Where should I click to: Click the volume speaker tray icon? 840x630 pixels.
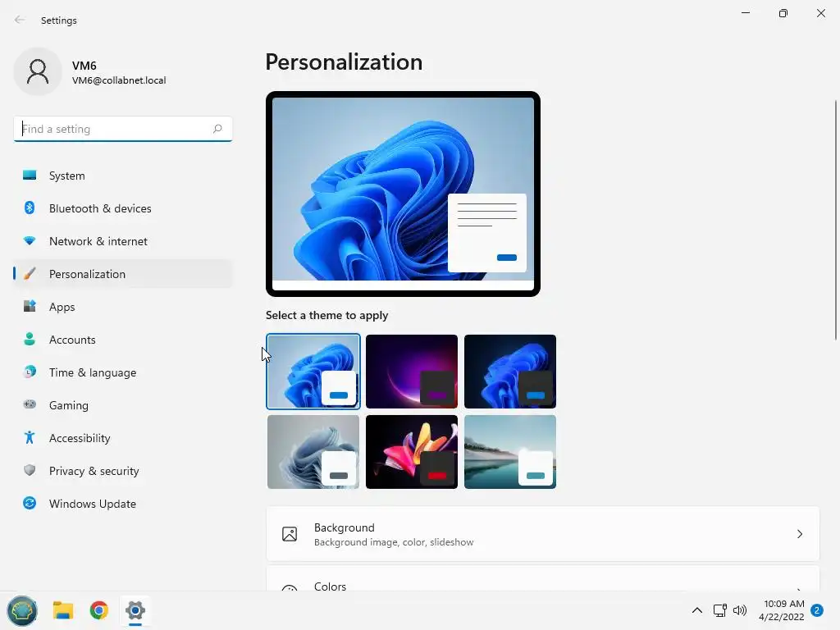click(740, 610)
